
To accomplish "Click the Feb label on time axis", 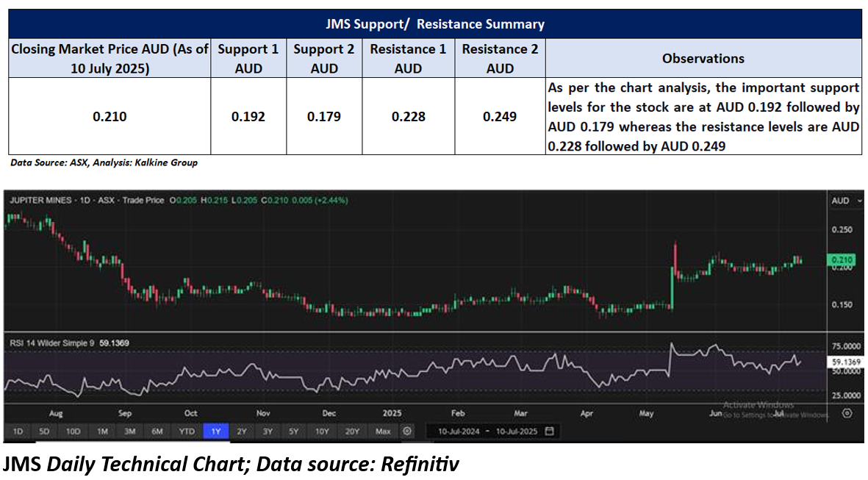I will (458, 414).
